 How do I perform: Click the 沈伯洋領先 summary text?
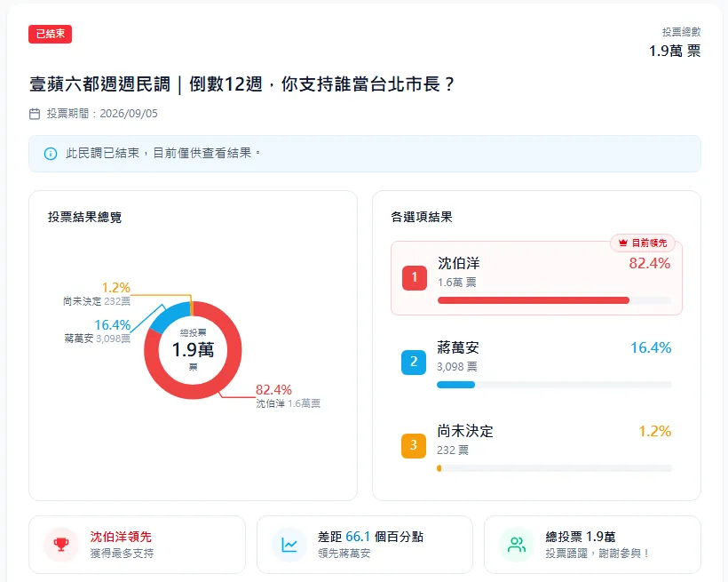click(x=121, y=537)
